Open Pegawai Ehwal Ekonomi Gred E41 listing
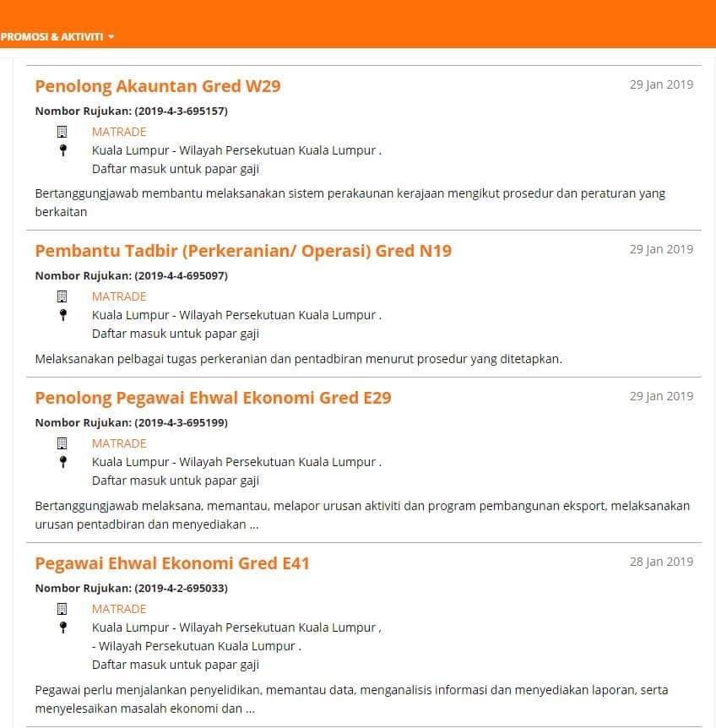This screenshot has height=728, width=716. coord(172,563)
